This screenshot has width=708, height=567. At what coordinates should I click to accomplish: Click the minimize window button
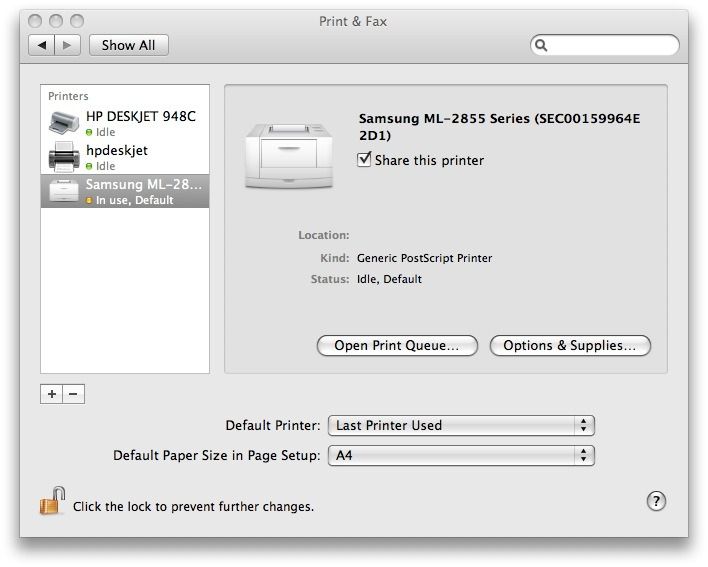click(56, 21)
